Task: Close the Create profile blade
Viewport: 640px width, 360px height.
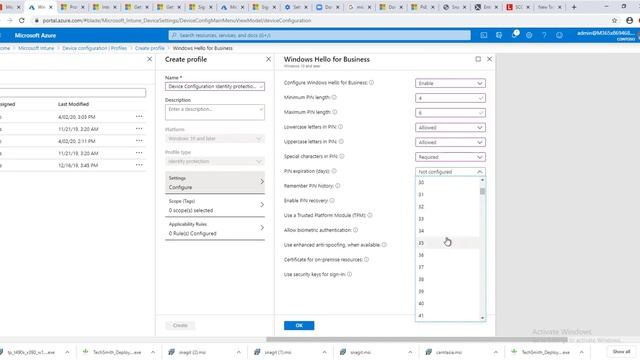Action: click(x=269, y=59)
